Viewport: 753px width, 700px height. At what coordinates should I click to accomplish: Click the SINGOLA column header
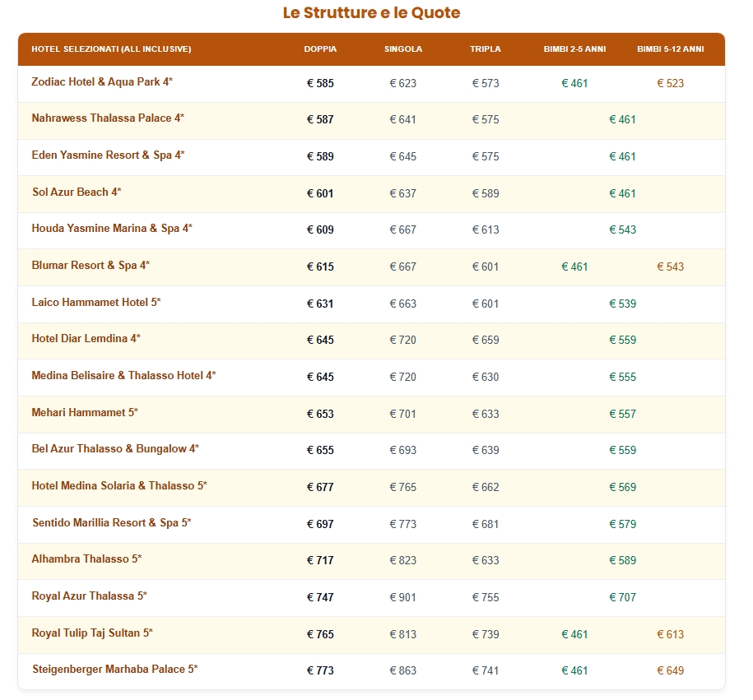point(403,49)
